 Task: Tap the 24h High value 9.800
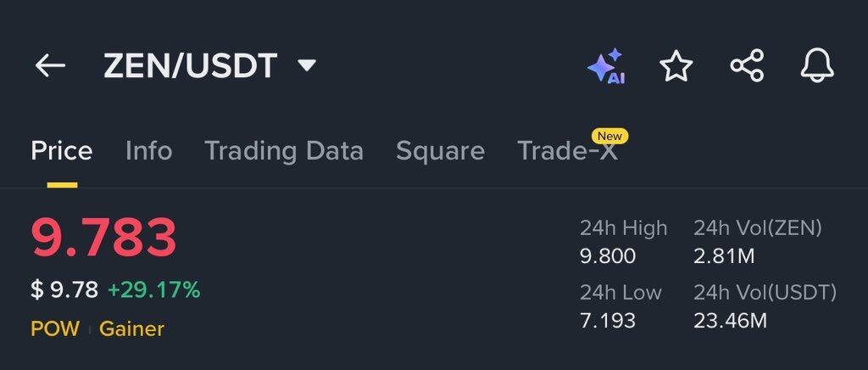click(608, 255)
